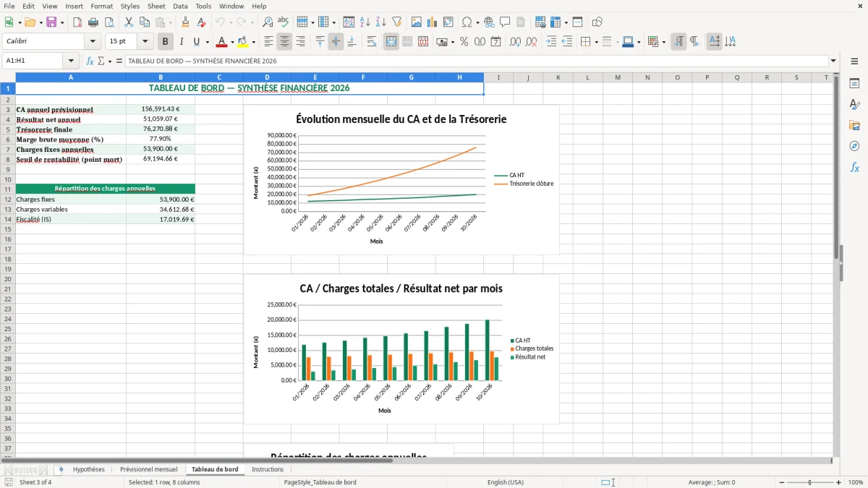Open the Conditional Formatting dropdown arrow

(x=663, y=42)
